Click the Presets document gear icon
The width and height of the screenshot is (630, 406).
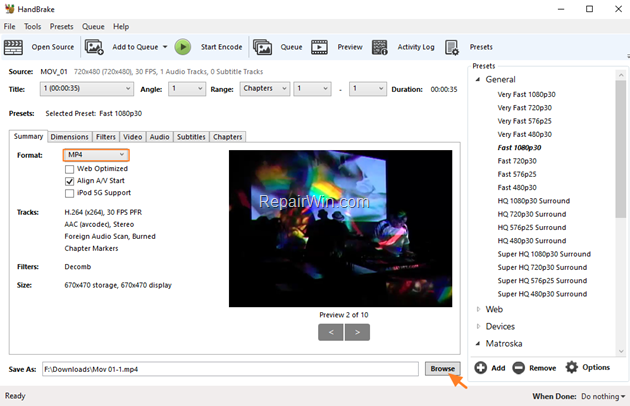tap(452, 47)
